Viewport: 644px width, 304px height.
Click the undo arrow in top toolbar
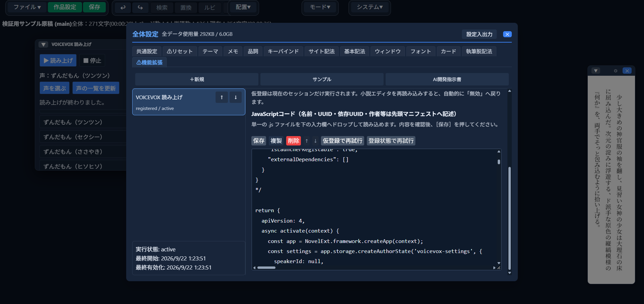coord(123,7)
